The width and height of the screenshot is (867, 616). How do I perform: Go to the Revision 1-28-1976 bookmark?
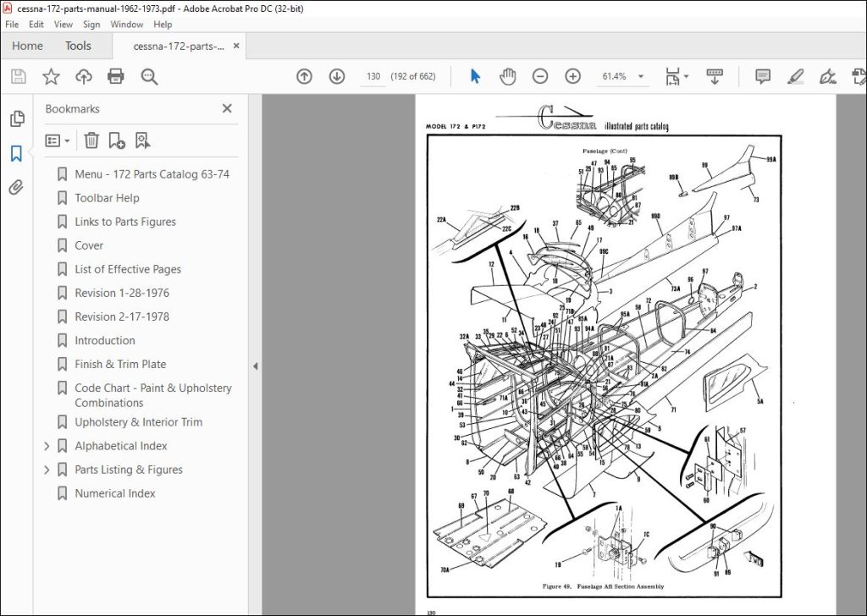click(x=122, y=293)
